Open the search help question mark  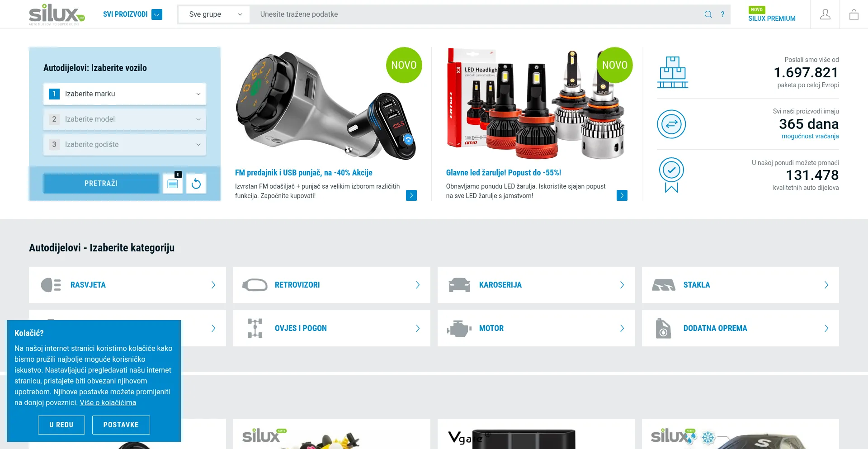(722, 14)
